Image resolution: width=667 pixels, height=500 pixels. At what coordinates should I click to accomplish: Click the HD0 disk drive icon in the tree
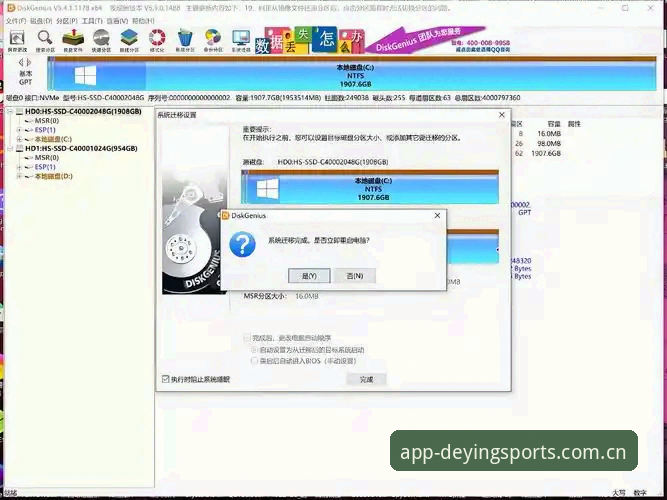20,111
